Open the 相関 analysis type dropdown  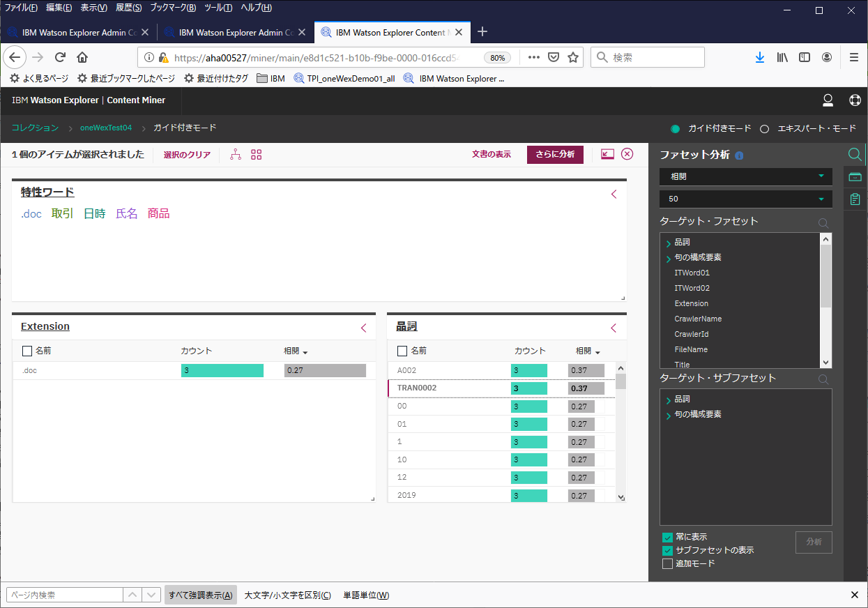746,176
